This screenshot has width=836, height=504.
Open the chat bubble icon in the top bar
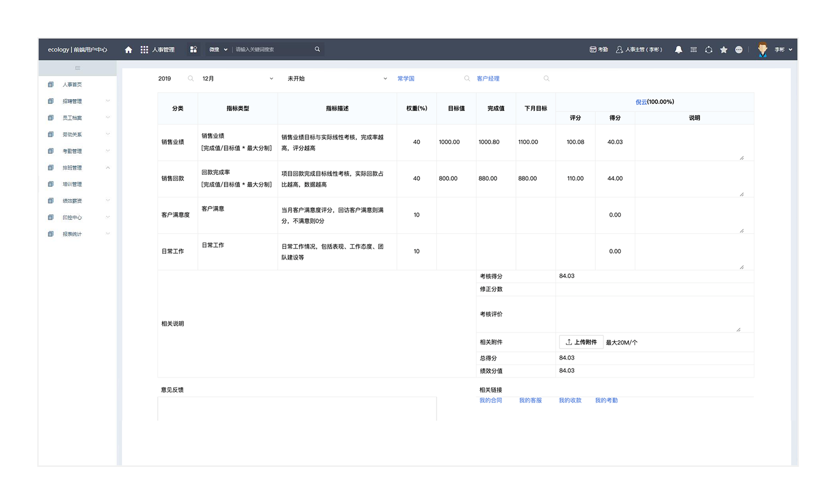[x=739, y=50]
